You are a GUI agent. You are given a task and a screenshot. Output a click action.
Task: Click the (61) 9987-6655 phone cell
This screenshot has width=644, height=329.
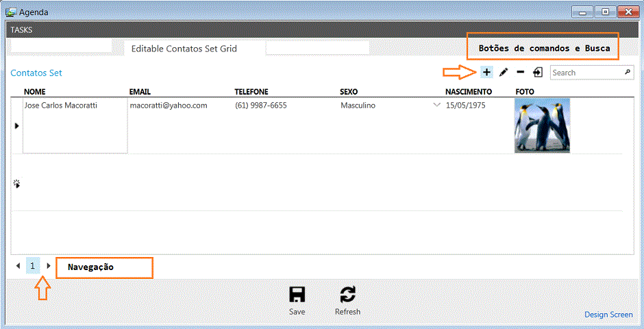261,106
